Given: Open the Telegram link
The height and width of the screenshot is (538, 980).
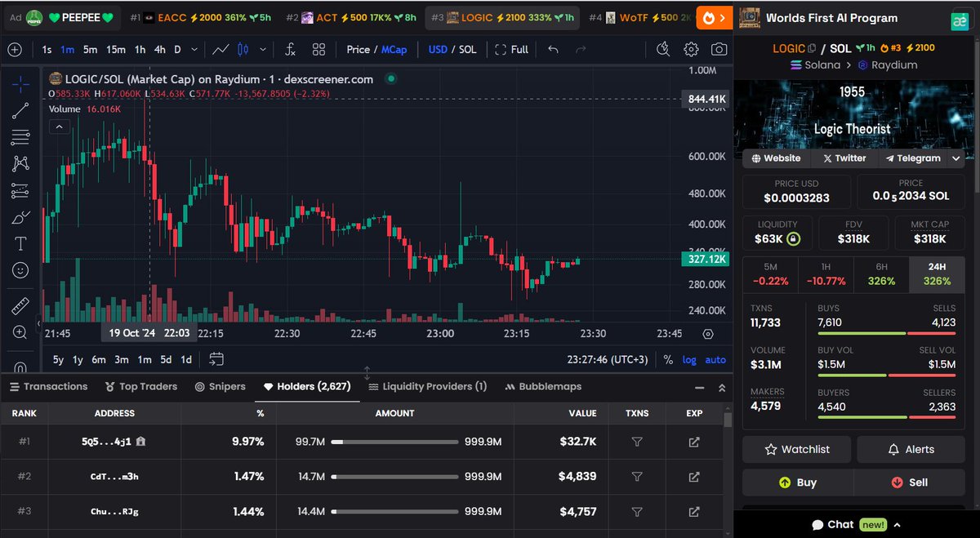Looking at the screenshot, I should [x=913, y=158].
